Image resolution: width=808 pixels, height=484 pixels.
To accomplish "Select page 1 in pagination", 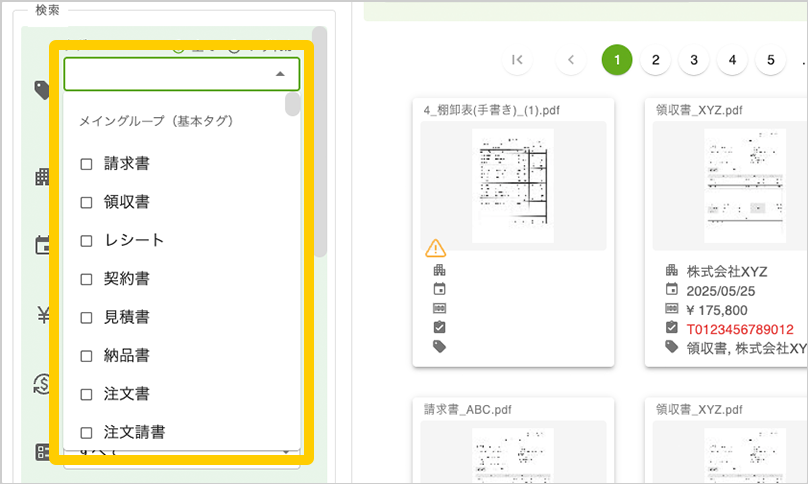I will point(617,60).
